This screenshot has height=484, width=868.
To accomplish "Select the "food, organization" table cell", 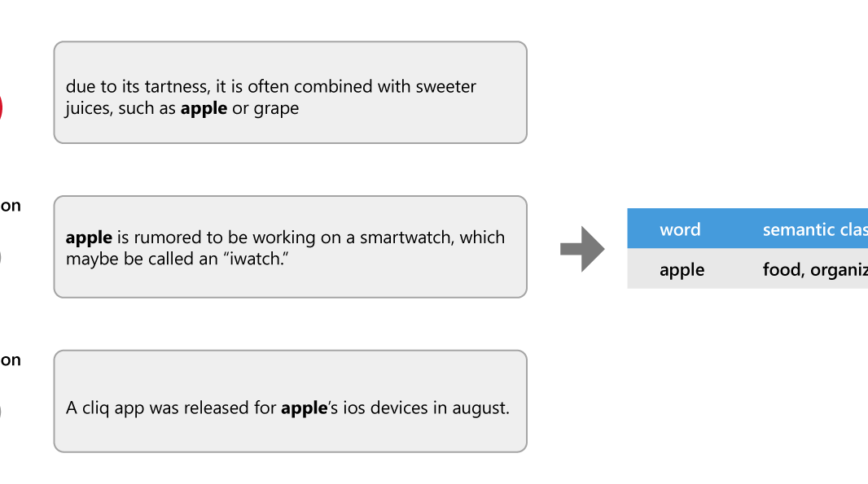I will (x=814, y=269).
